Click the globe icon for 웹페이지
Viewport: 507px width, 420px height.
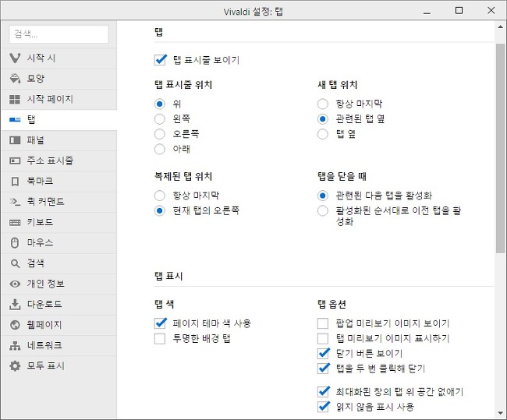(x=15, y=325)
